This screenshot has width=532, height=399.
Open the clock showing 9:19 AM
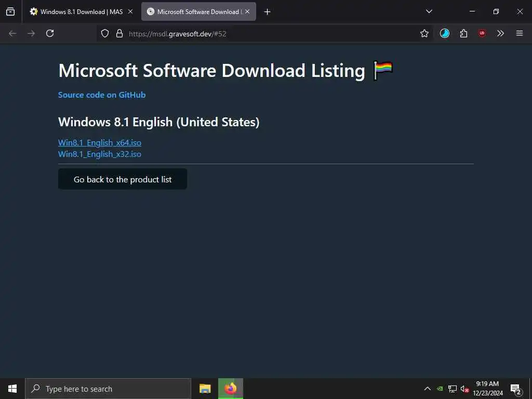click(x=487, y=389)
